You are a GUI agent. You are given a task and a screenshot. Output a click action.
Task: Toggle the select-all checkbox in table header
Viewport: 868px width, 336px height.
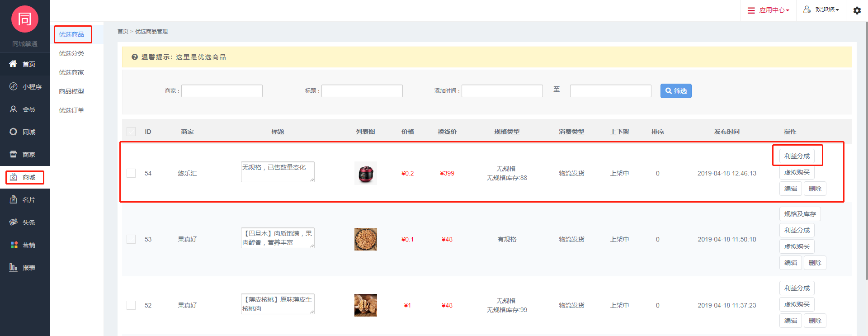pos(131,132)
